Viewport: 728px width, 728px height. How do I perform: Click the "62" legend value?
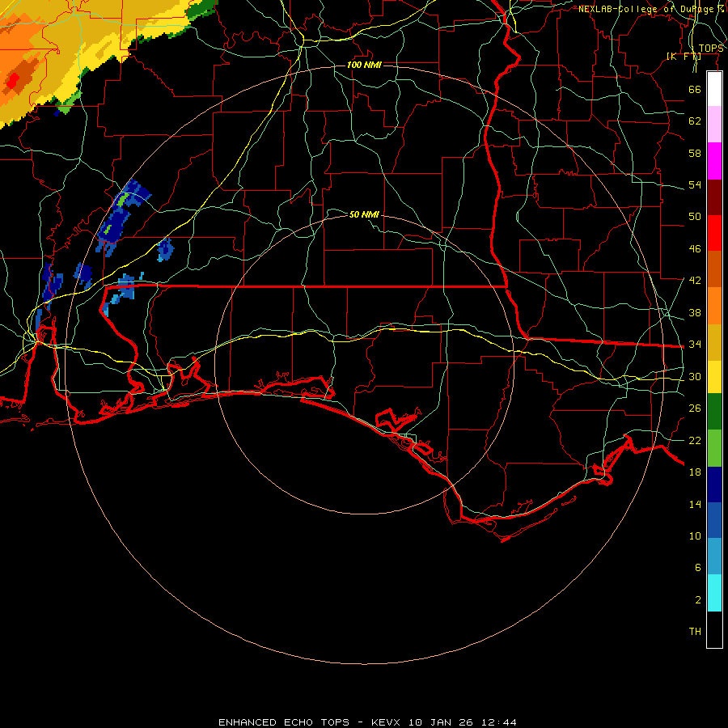695,121
